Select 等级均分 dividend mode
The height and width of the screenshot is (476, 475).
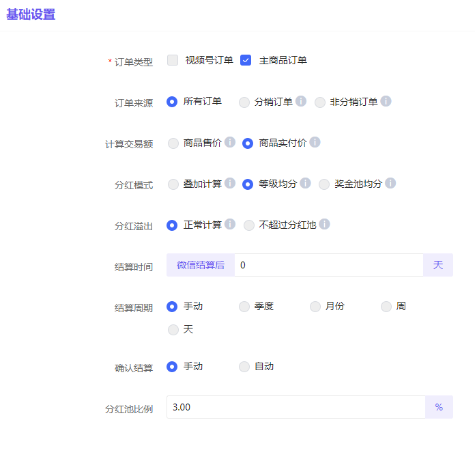click(248, 184)
